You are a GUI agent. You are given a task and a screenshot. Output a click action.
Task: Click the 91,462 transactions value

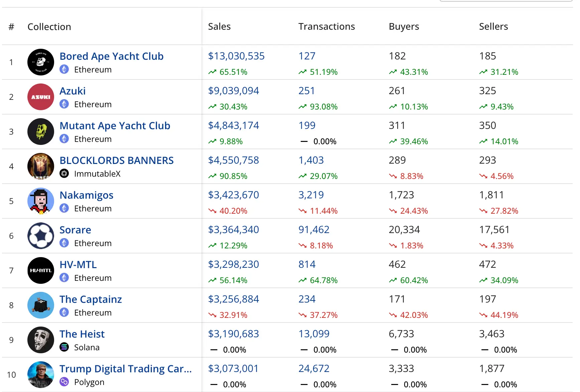pyautogui.click(x=314, y=230)
